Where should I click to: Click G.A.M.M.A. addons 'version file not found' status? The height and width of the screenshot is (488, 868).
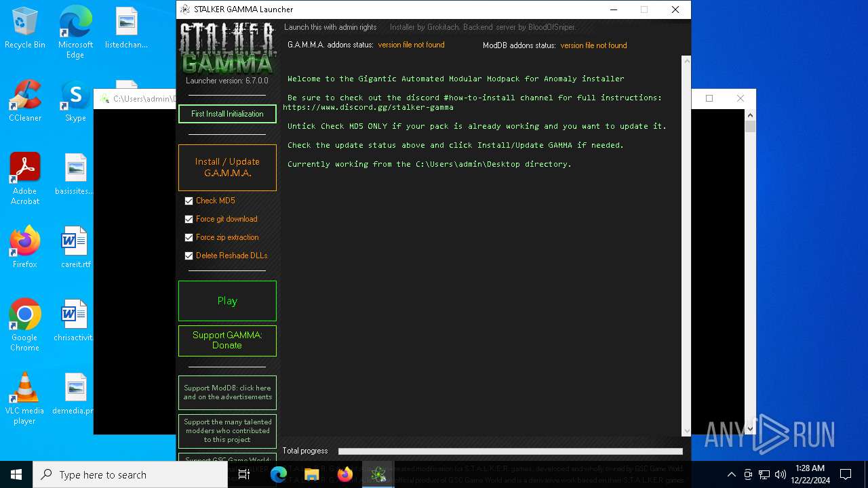point(411,45)
